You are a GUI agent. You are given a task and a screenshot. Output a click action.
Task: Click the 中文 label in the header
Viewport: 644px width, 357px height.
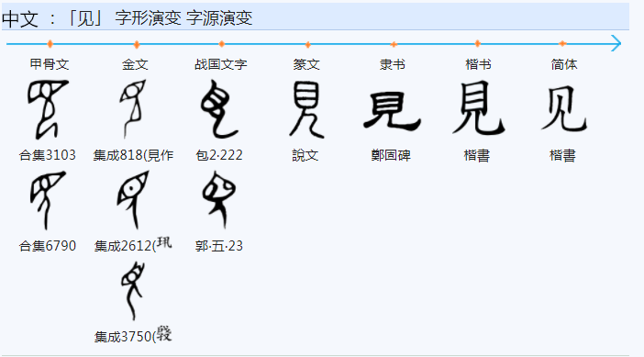[x=20, y=19]
